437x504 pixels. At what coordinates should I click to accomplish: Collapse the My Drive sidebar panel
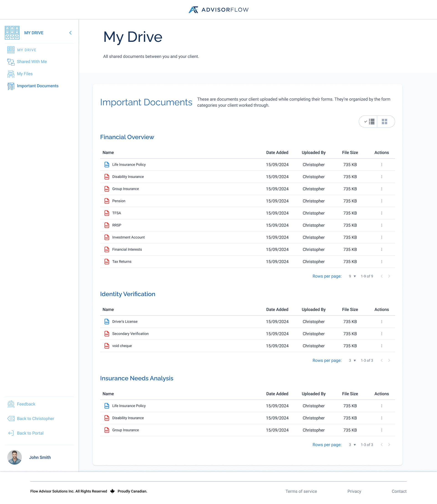(70, 33)
